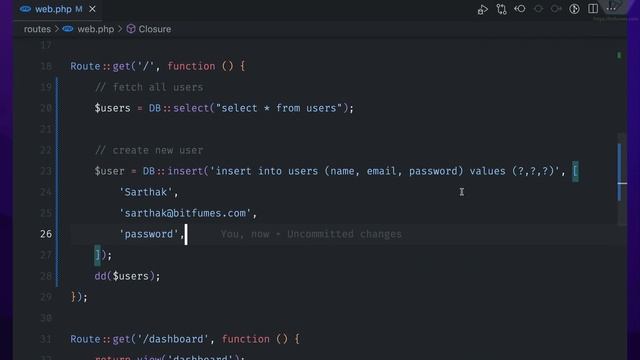640x360 pixels.
Task: Click the "select * from users" query string
Action: coord(279,108)
